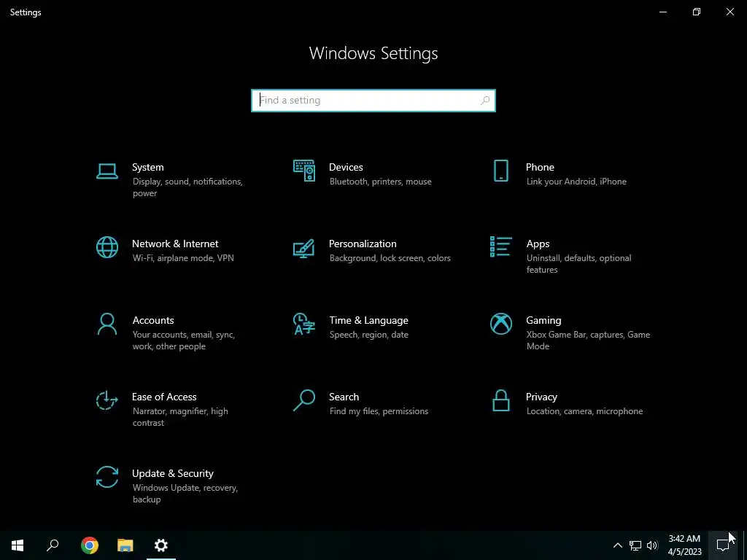Open Update & Security title
Screen dimensions: 747x560
click(x=172, y=474)
